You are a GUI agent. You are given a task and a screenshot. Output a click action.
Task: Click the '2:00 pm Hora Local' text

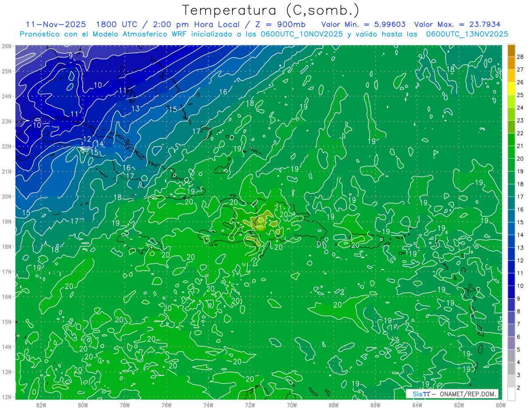pos(196,24)
